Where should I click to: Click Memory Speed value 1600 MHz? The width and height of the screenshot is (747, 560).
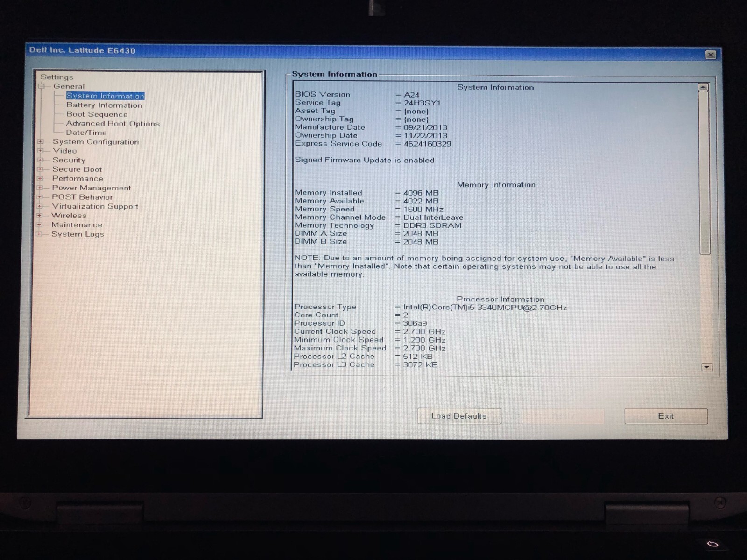point(423,210)
